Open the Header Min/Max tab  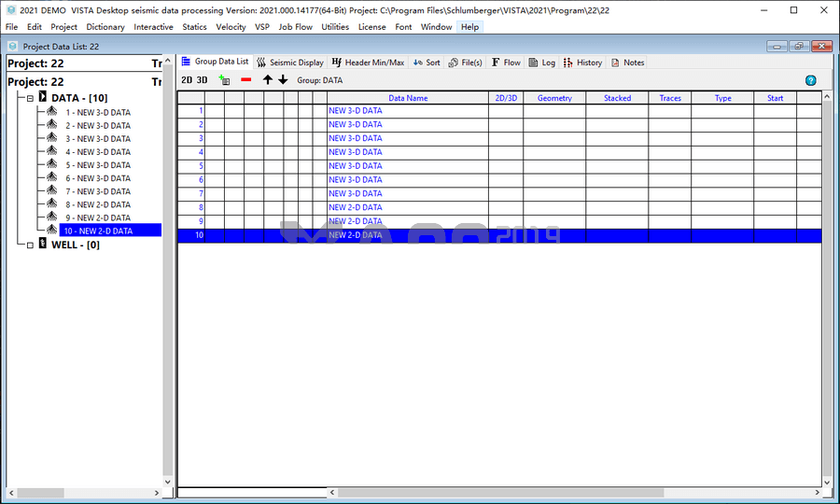[x=368, y=63]
